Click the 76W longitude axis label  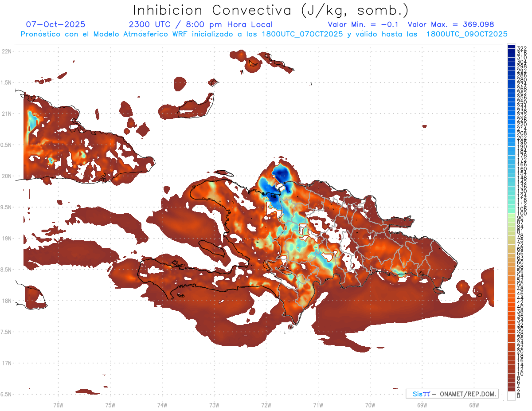[x=58, y=405]
